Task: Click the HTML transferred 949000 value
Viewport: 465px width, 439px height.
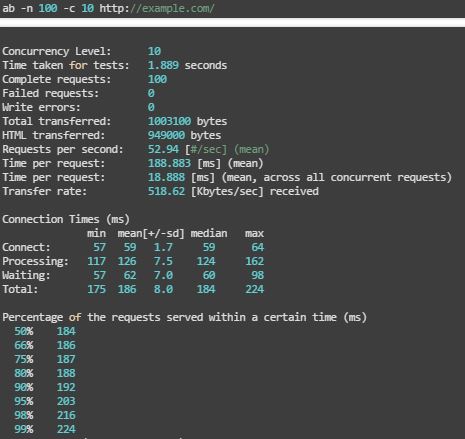Action: [166, 135]
